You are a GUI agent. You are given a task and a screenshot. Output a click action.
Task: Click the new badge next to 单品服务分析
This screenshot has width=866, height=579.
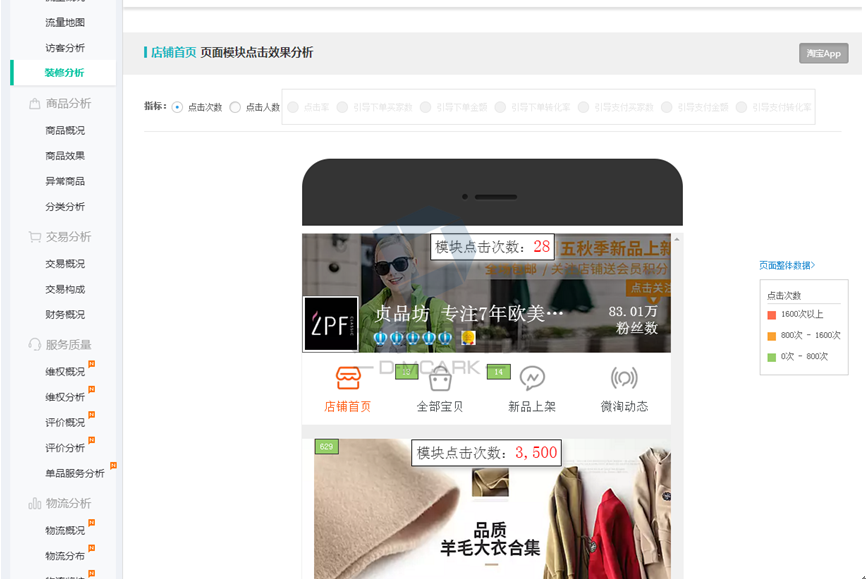[x=113, y=465]
